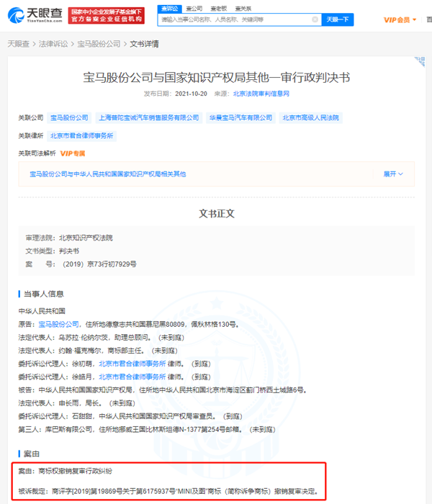Switch to the 查公司 search tab
Screen dimensions: 432x504
[191, 8]
